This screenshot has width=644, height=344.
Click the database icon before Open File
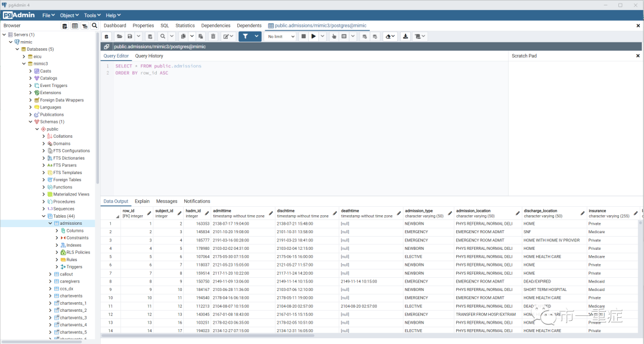tap(106, 36)
